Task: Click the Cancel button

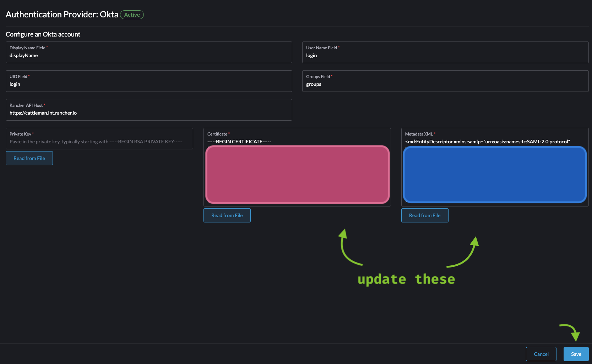Action: 541,354
